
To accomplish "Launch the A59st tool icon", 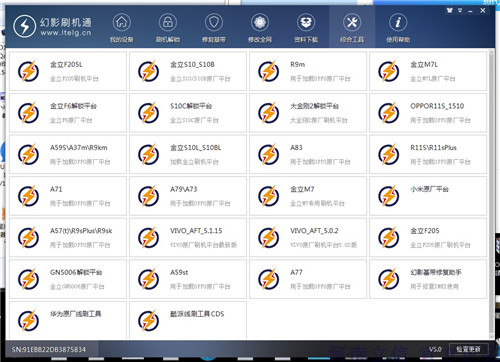I will (x=148, y=279).
